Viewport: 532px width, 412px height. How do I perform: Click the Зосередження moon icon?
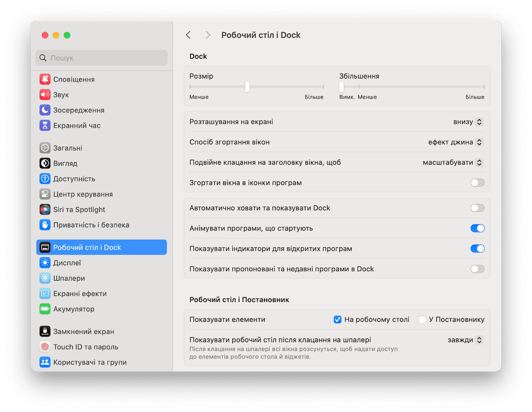[45, 110]
